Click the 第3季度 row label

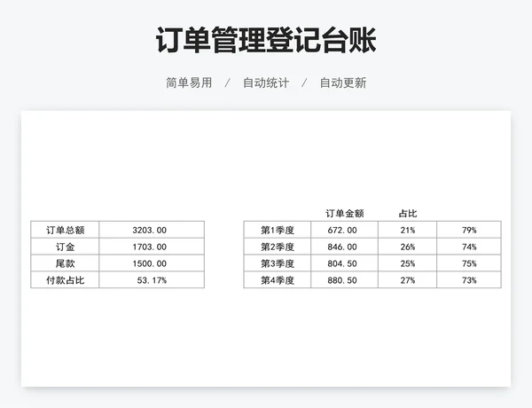[277, 263]
